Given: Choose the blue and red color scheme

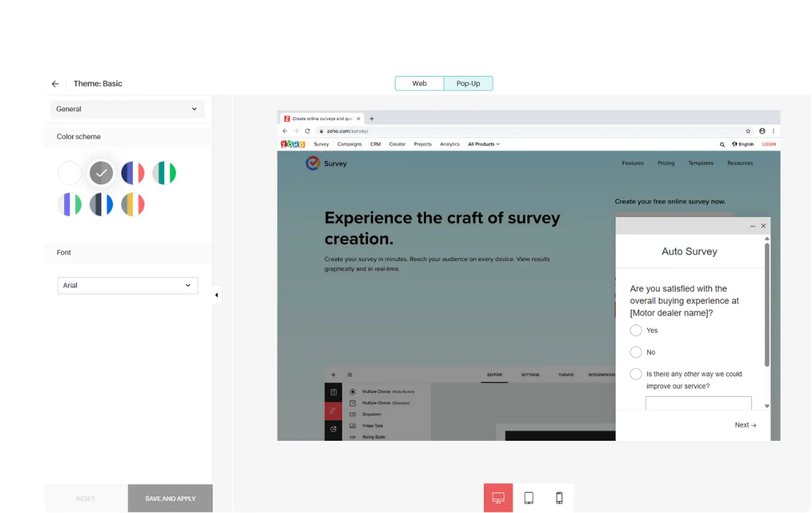Looking at the screenshot, I should (132, 173).
